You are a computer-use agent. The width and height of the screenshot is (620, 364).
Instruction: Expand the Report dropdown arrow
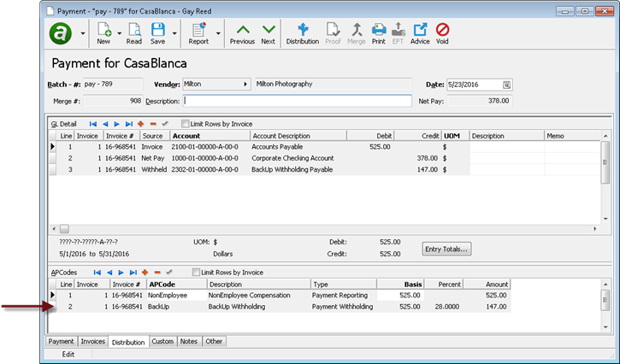(x=218, y=33)
